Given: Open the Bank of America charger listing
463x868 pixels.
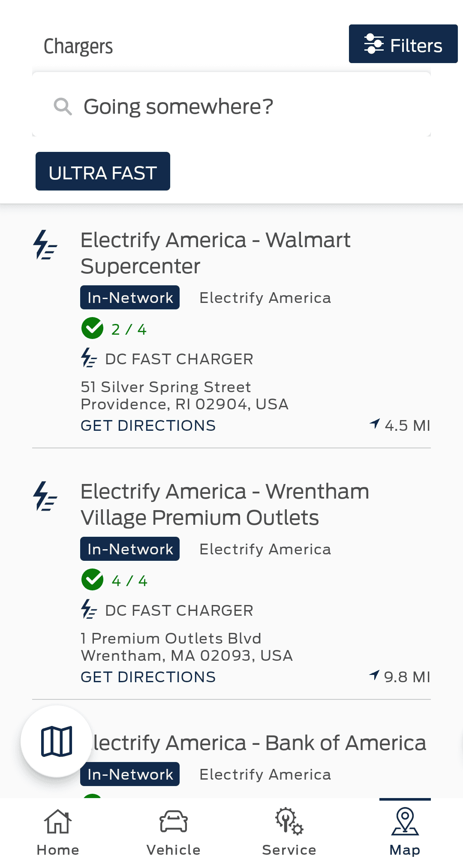Looking at the screenshot, I should click(259, 743).
